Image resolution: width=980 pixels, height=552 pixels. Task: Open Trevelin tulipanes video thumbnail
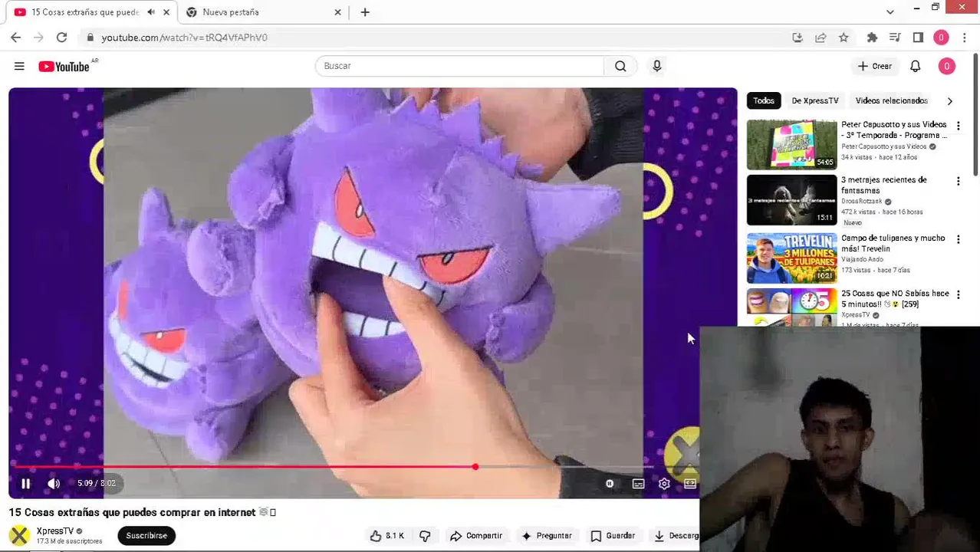click(792, 258)
